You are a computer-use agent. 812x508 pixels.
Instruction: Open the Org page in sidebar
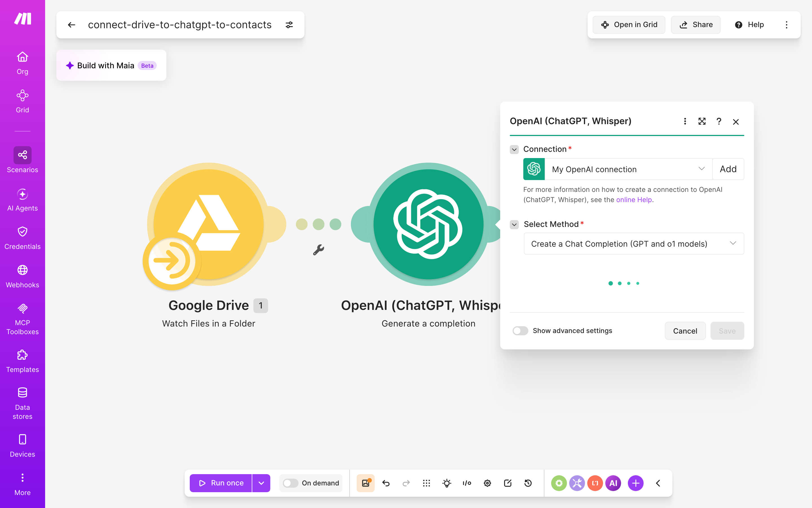coord(23,63)
